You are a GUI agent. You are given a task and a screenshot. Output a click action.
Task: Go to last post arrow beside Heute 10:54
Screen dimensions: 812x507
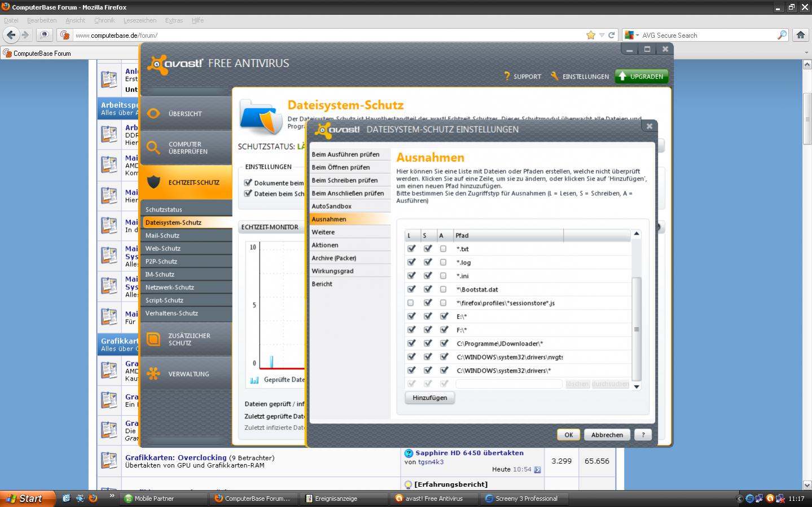[537, 470]
